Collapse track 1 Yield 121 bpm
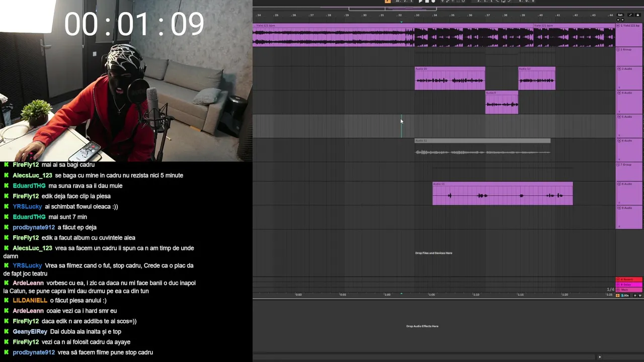 [619, 26]
